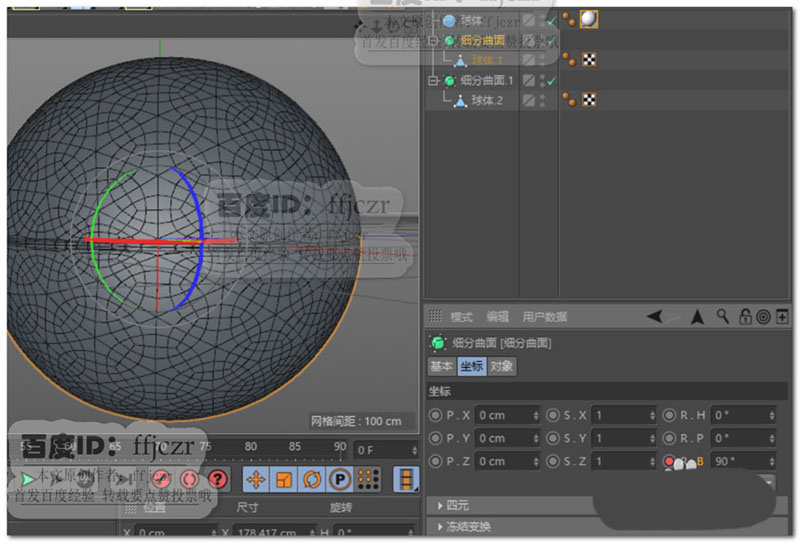This screenshot has height=543, width=800.
Task: Click the white sphere material tag
Action: coord(589,19)
